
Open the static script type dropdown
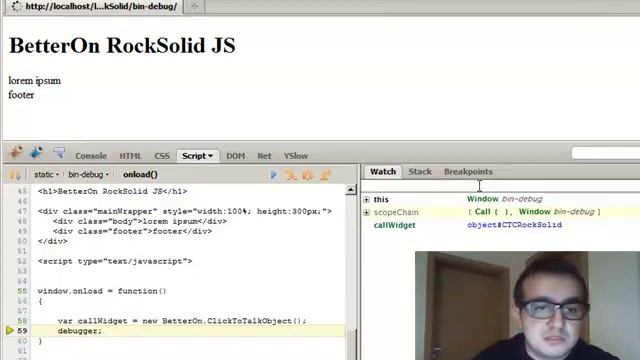click(x=46, y=174)
